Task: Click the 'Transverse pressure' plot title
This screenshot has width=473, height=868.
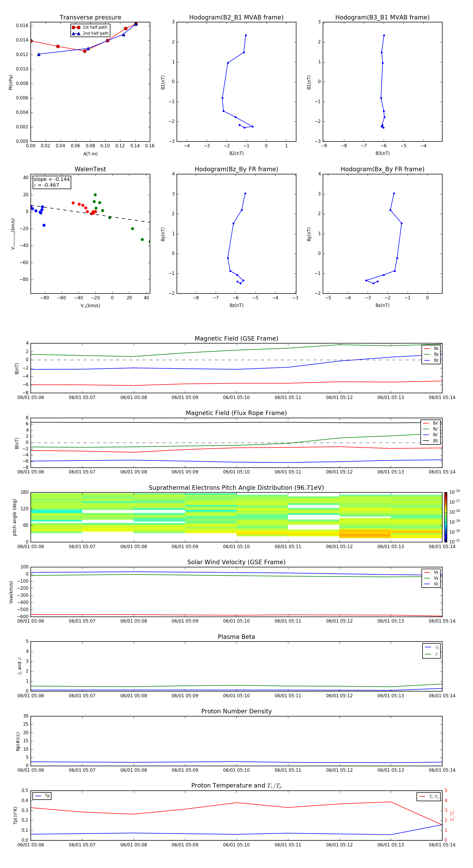Action: [90, 17]
